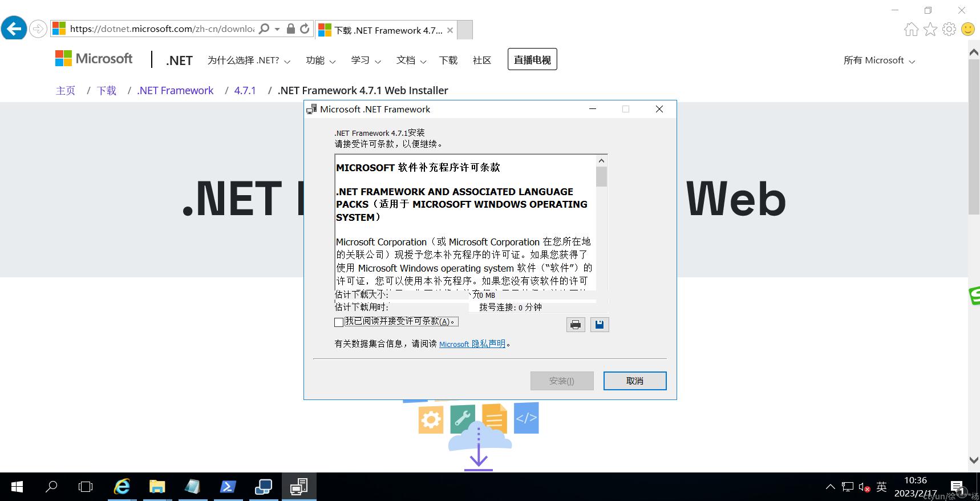Open taskbar search magnifier

click(51, 487)
